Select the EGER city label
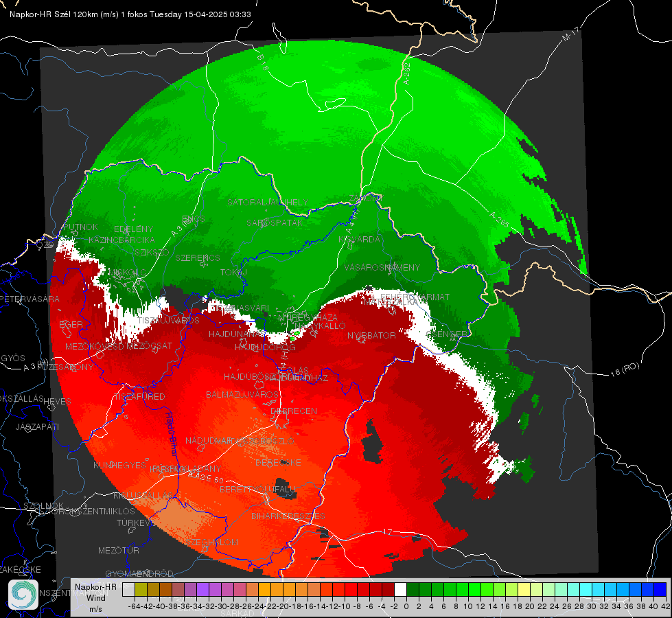This screenshot has height=618, width=672. click(71, 324)
